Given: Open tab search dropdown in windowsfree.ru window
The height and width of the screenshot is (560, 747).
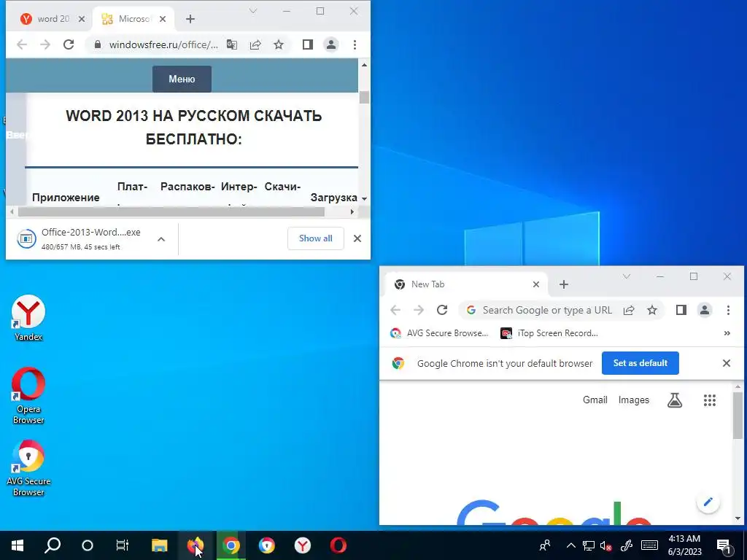Looking at the screenshot, I should click(x=253, y=11).
